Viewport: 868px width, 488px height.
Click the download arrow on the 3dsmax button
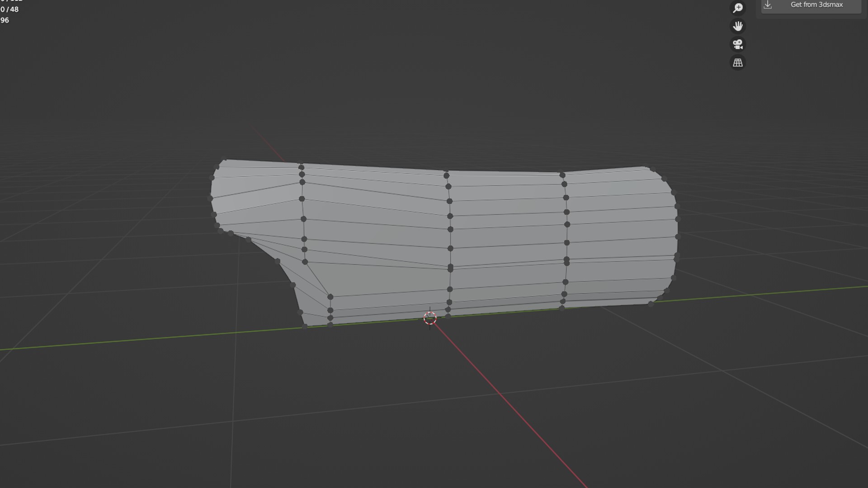[x=768, y=5]
